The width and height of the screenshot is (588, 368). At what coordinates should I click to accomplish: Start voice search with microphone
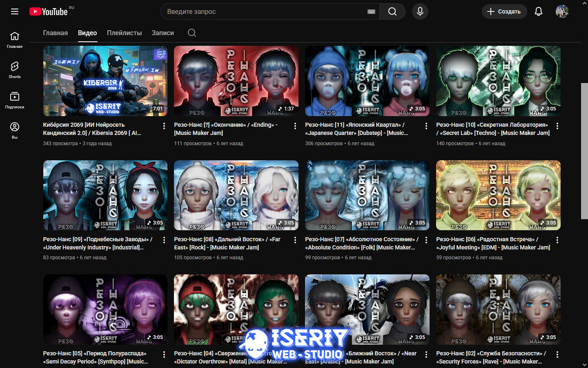click(x=420, y=11)
